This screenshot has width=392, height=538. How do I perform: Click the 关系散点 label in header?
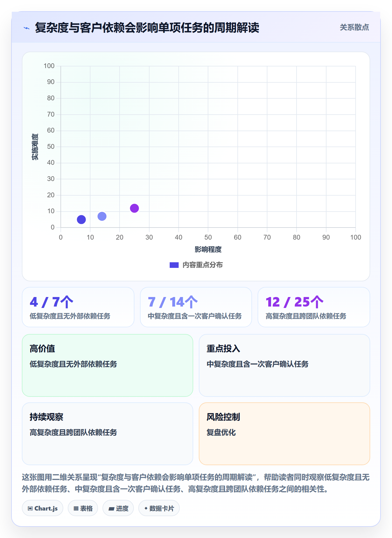[x=354, y=27]
